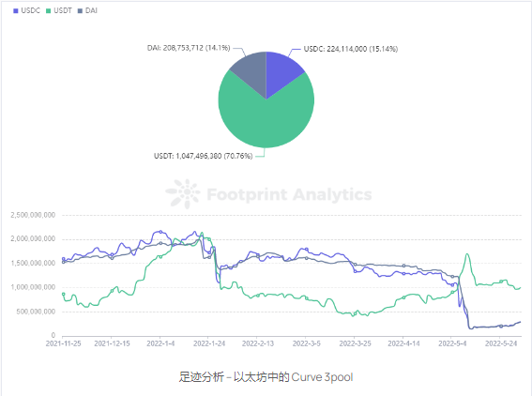Click the Footprint Analytics watermark text
The width and height of the screenshot is (532, 396).
coord(289,195)
